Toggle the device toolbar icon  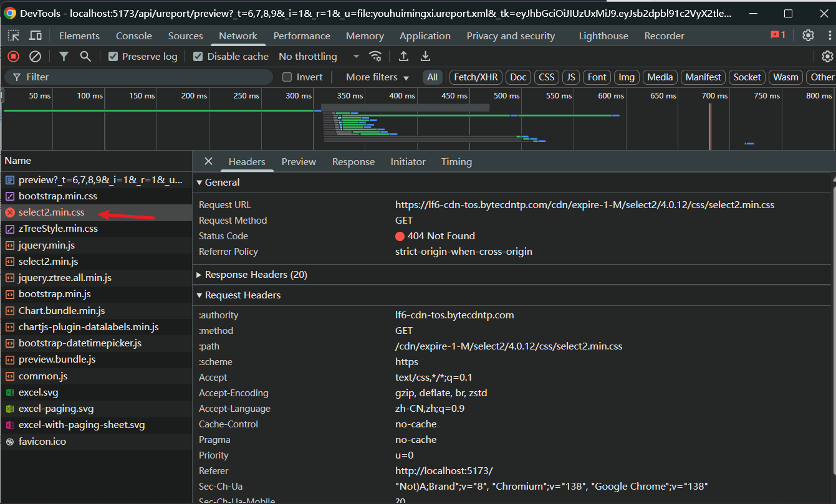36,36
